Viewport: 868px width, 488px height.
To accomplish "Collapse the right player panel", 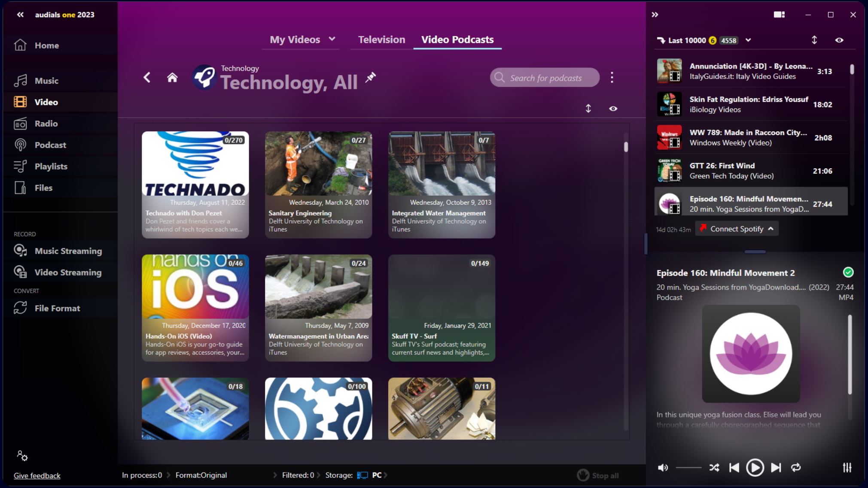I will coord(655,15).
